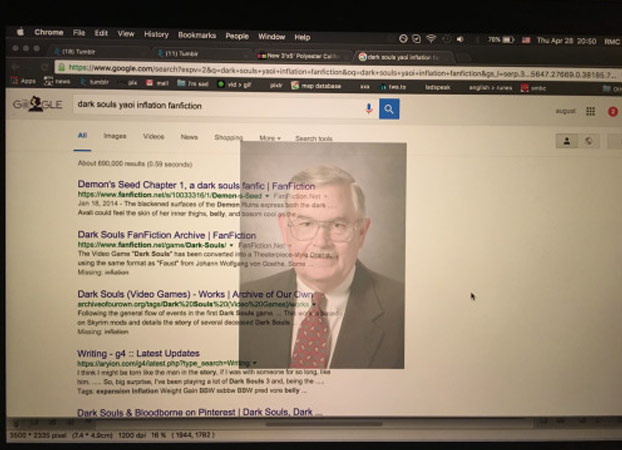The image size is (622, 450).
Task: Click the Wi-Fi status icon
Action: pos(431,38)
